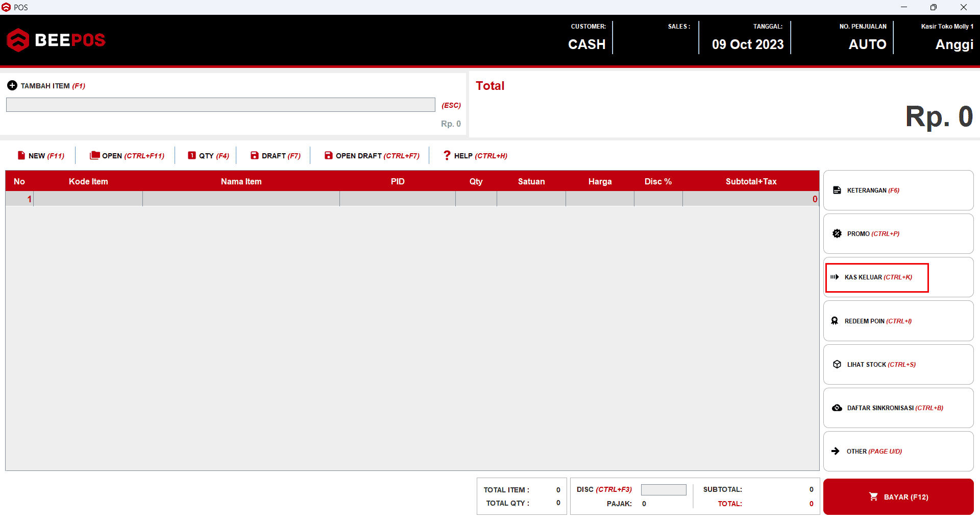Click the Redeem Poin ribbon icon
This screenshot has height=521, width=980.
click(x=835, y=321)
